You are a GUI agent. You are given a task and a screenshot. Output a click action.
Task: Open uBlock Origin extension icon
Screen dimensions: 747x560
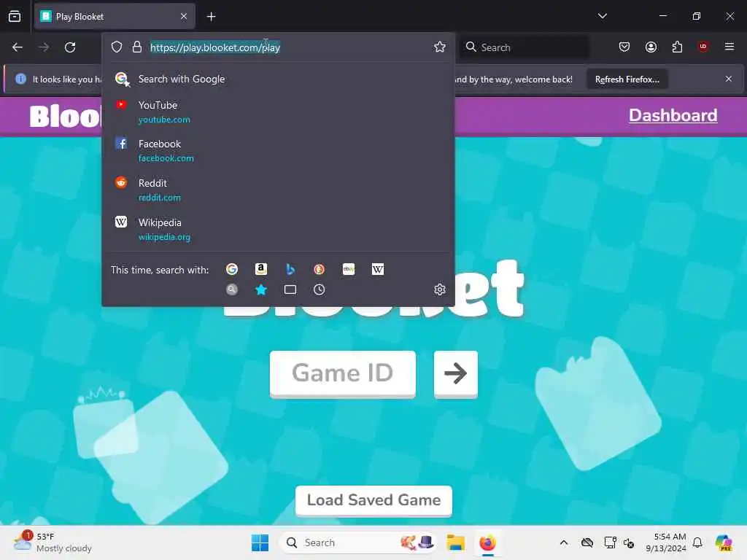[x=703, y=47]
